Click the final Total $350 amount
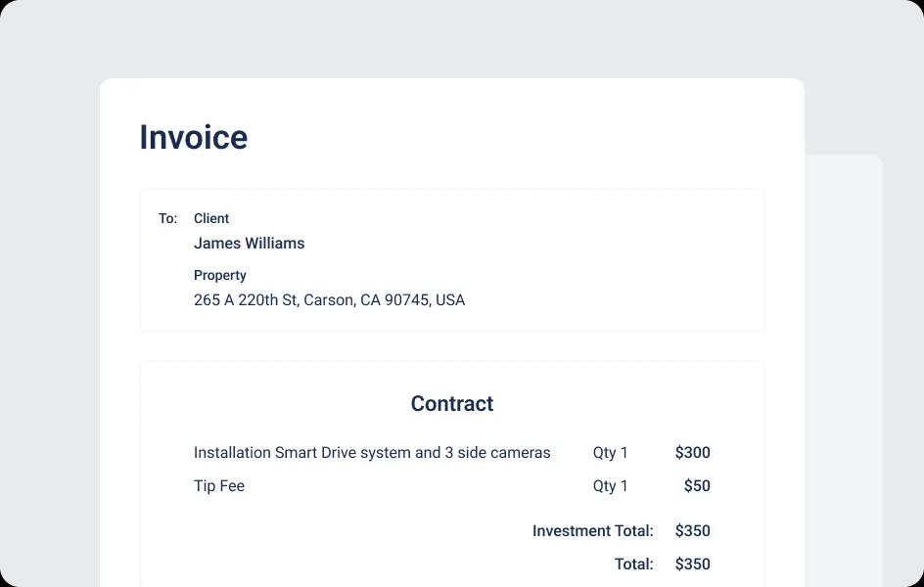The width and height of the screenshot is (924, 587). [x=692, y=564]
